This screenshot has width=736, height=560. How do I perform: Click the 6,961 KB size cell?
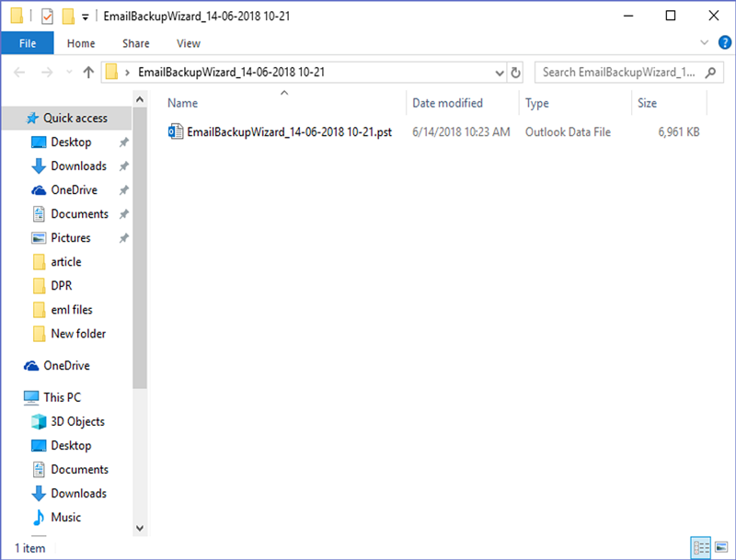(679, 132)
